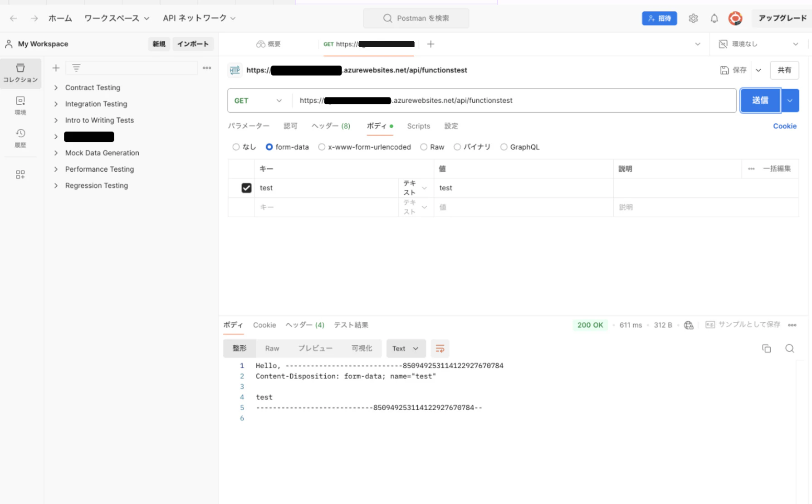Open the collections more options dots
The width and height of the screenshot is (812, 504).
pos(207,68)
